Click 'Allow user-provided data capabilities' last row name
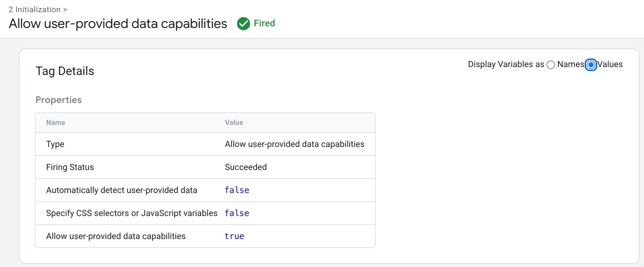This screenshot has width=644, height=267. tap(116, 236)
